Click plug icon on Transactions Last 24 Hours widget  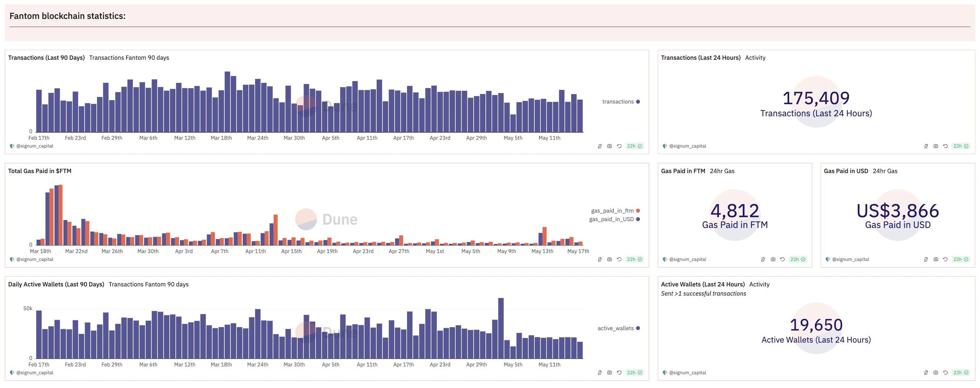pyautogui.click(x=926, y=146)
